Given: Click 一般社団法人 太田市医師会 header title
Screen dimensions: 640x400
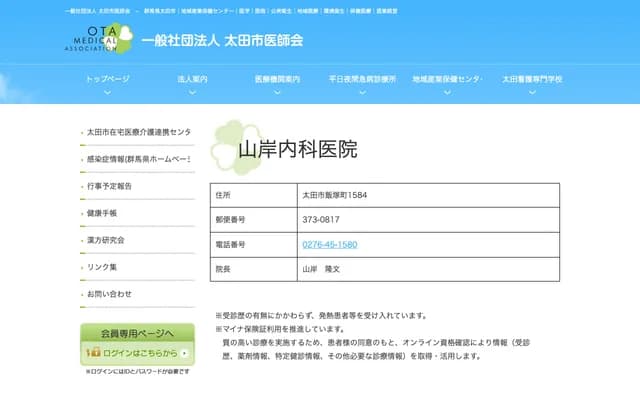Looking at the screenshot, I should pos(222,41).
